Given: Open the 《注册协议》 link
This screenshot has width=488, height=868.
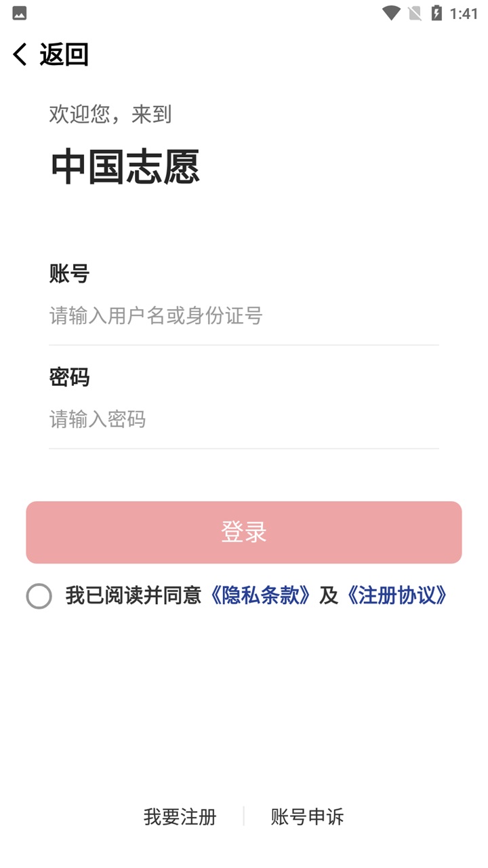Looking at the screenshot, I should coord(397,595).
